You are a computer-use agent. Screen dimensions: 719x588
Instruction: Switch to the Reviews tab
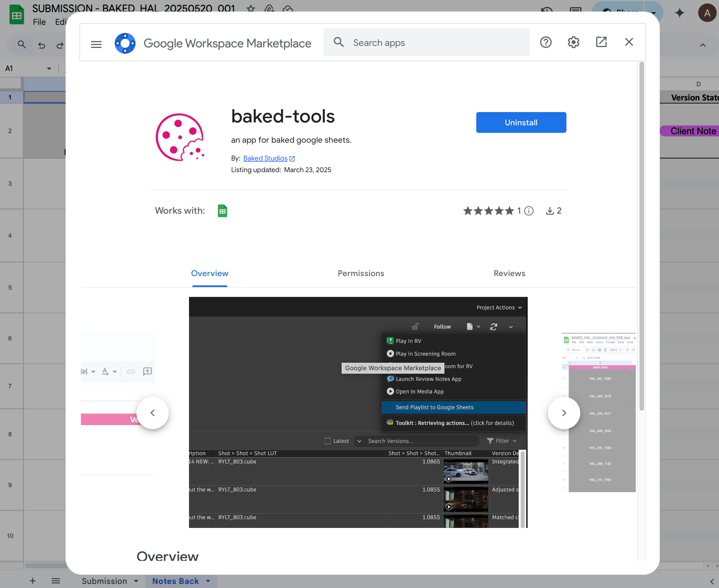[509, 273]
